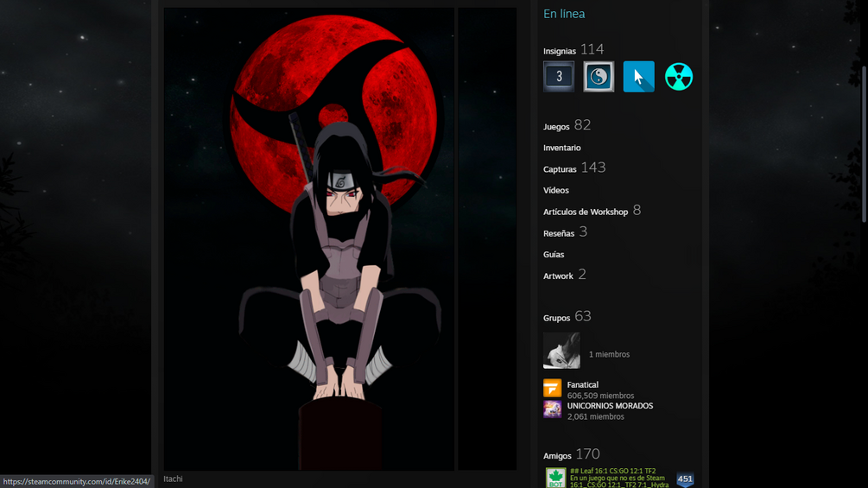This screenshot has width=868, height=488.
Task: Open the UNICORNIOS MORADOS group avatar
Action: coord(552,409)
